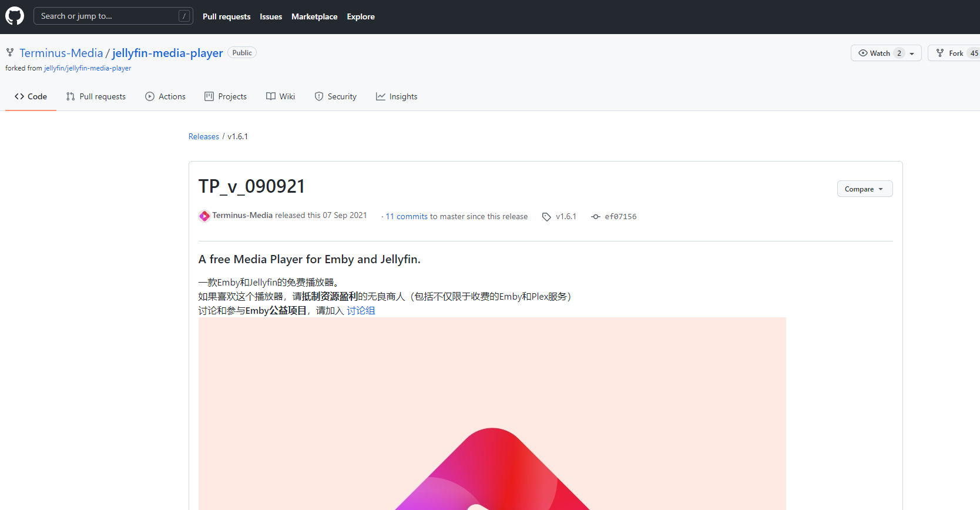The width and height of the screenshot is (980, 510).
Task: Click the slash shortcut key icon
Action: 184,16
